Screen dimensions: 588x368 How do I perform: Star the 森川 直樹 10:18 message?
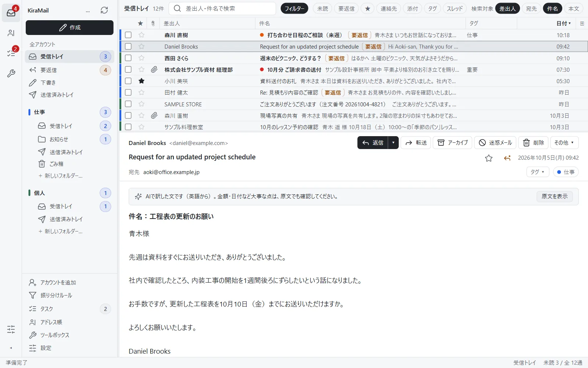coord(141,35)
